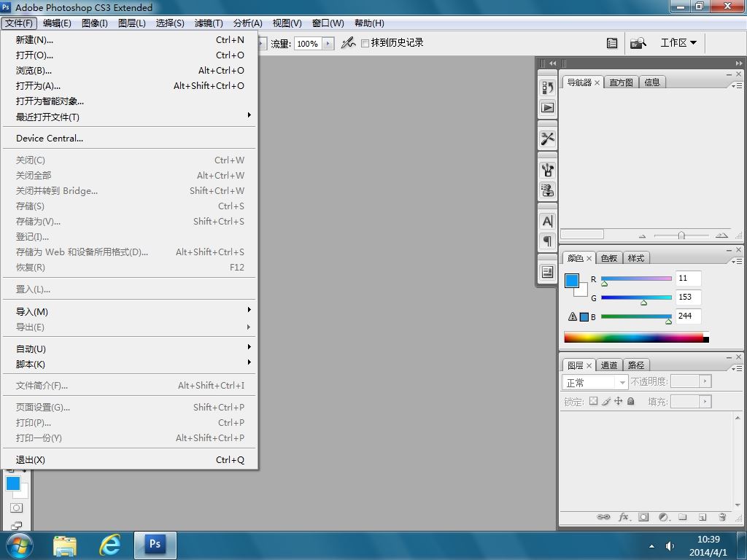Collapse the panel dock with double arrows
This screenshot has width=747, height=560.
(739, 63)
